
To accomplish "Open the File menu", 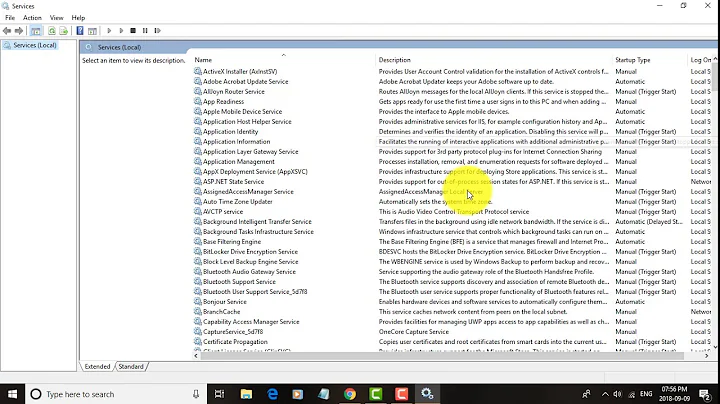I will (x=10, y=17).
